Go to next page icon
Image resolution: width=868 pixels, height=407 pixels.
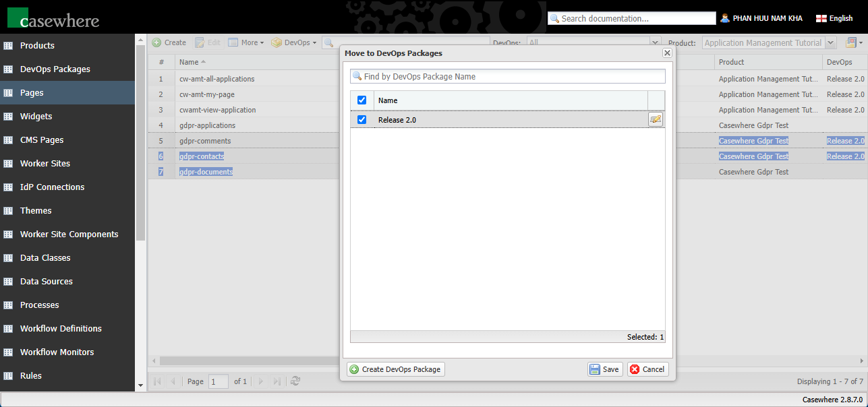[261, 381]
